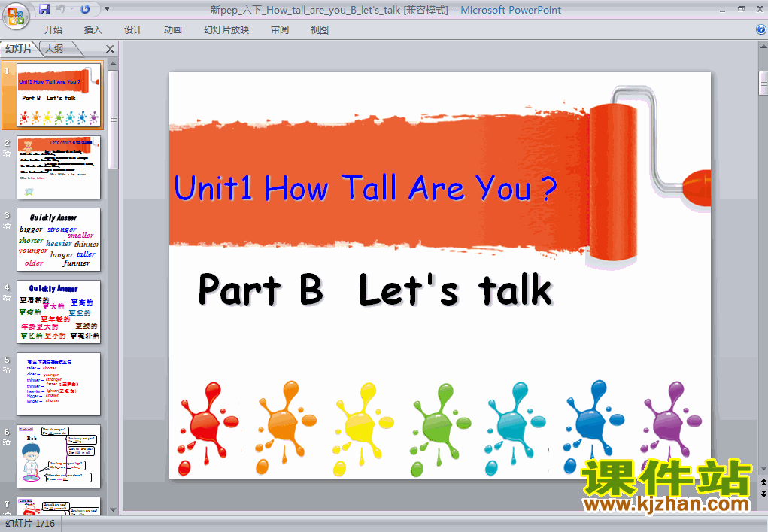This screenshot has height=532, width=768.
Task: Select slide 4 thumbnail with Chinese words
Action: coord(59,312)
